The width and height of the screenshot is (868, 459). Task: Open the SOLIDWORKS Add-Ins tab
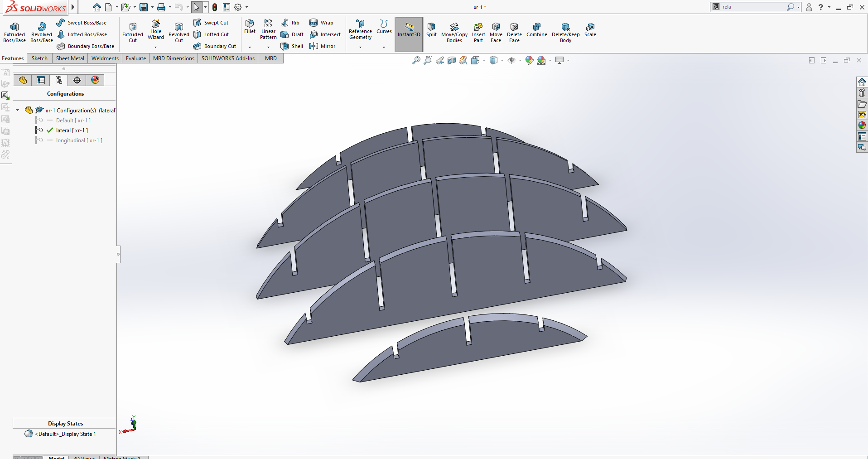pos(228,58)
